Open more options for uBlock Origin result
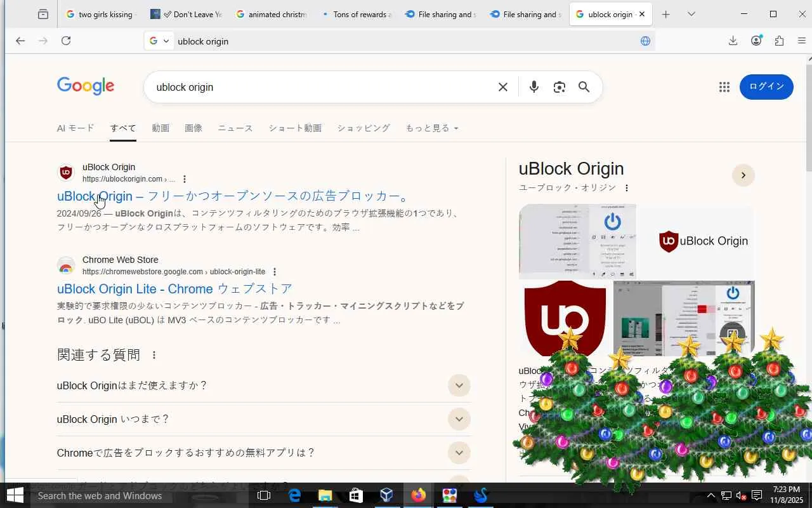The image size is (812, 508). 185,179
